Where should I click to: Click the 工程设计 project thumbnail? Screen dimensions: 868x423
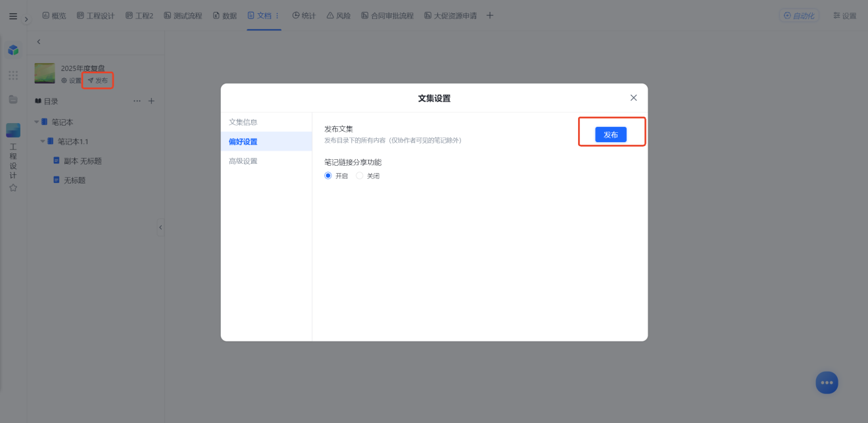coord(13,130)
